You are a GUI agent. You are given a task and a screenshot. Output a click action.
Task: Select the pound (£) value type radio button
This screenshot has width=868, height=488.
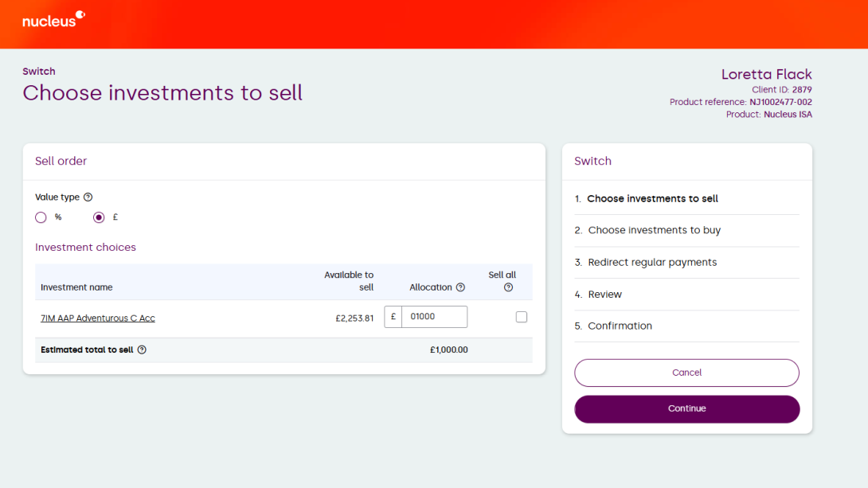point(100,217)
